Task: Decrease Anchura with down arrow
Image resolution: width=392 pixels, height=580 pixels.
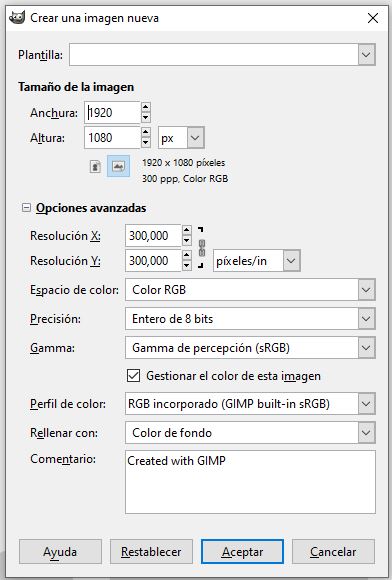Action: tap(146, 118)
